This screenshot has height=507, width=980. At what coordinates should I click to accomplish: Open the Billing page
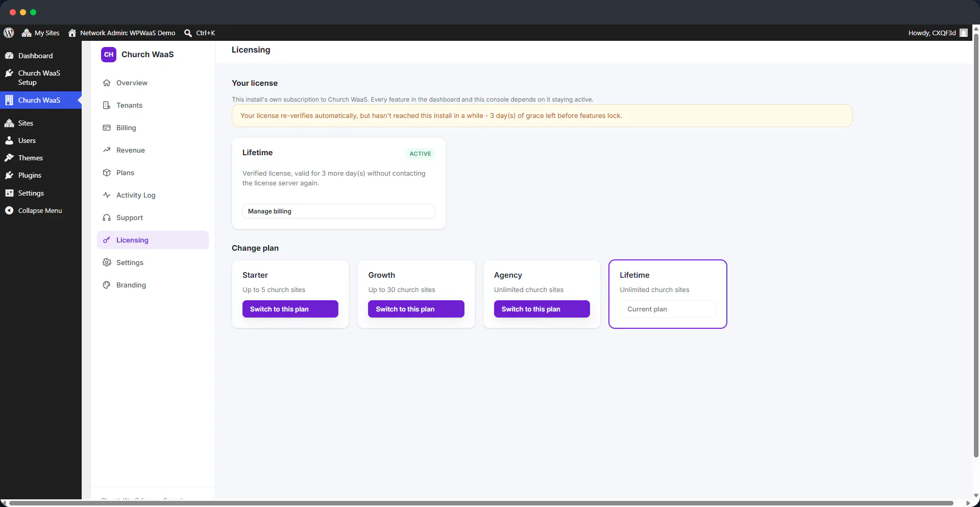(x=153, y=128)
